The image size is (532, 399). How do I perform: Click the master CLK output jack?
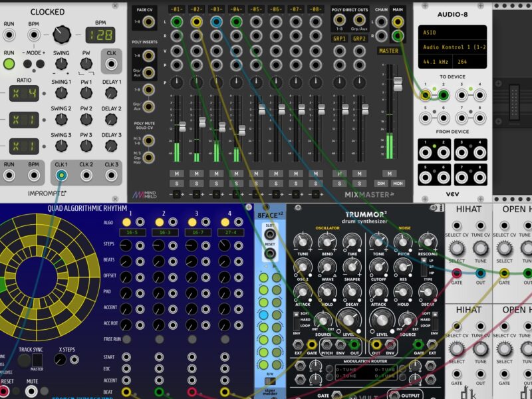pos(111,65)
